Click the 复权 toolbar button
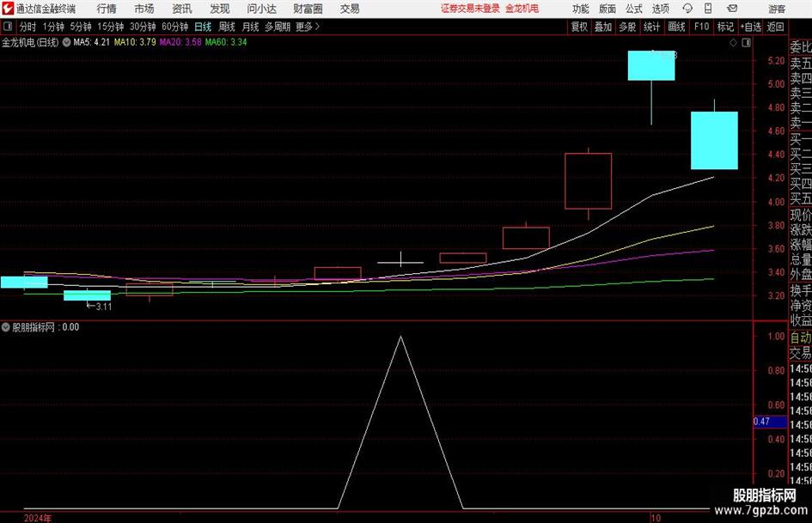 tap(579, 27)
